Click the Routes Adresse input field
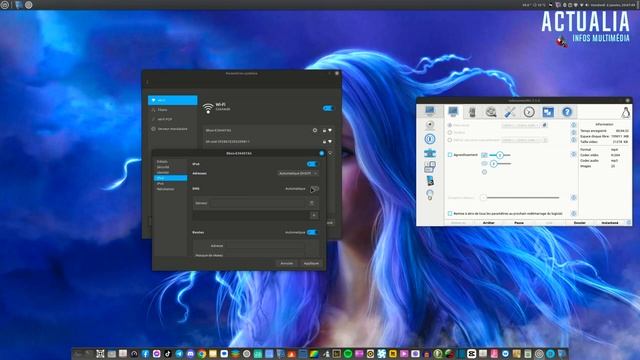Image resolution: width=640 pixels, height=360 pixels. click(x=264, y=246)
